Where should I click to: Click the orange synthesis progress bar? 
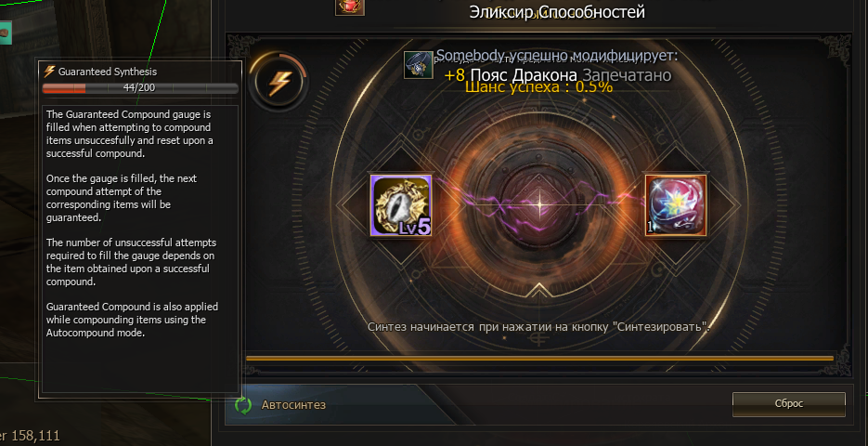pyautogui.click(x=539, y=359)
